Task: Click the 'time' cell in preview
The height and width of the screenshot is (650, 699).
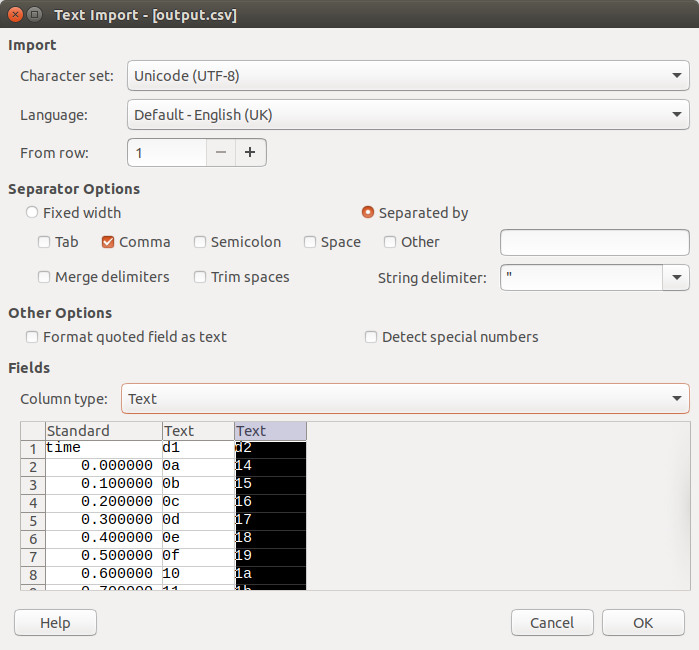Action: coord(104,448)
